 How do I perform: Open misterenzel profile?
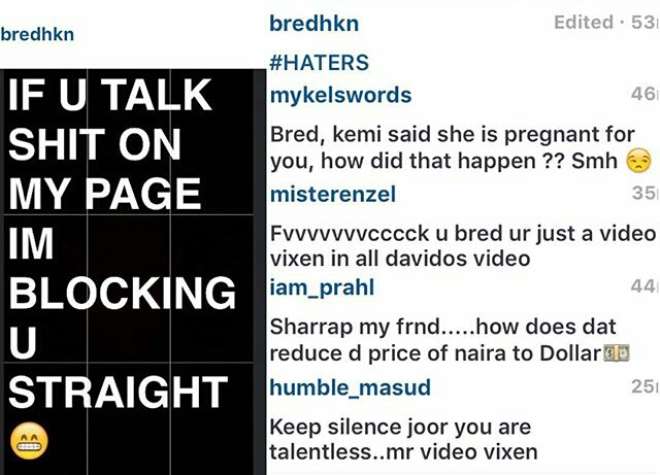click(333, 195)
